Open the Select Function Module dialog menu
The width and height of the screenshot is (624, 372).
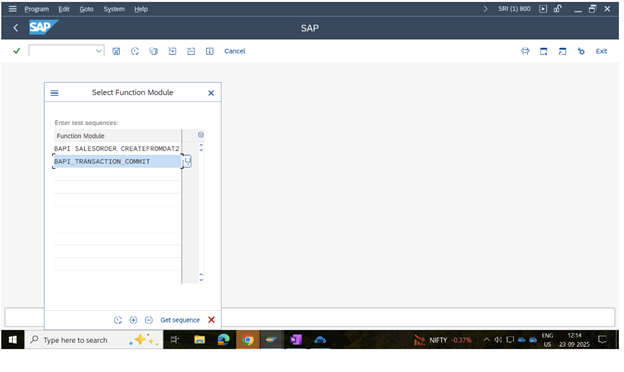click(x=55, y=93)
